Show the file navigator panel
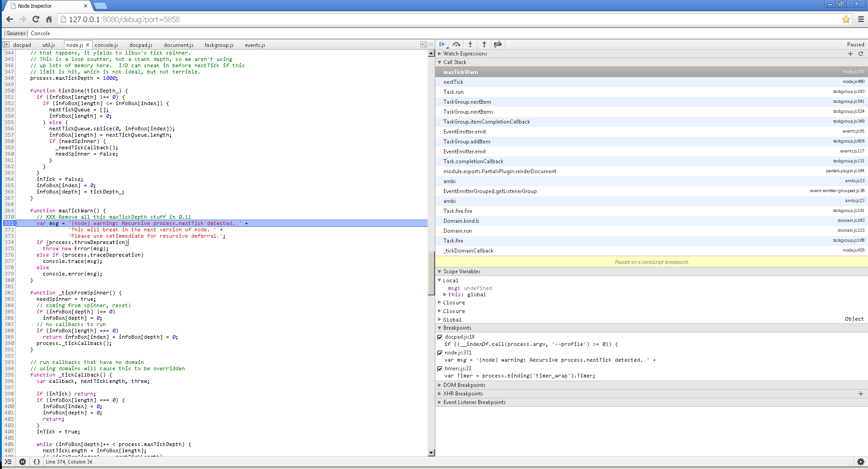 pos(6,45)
